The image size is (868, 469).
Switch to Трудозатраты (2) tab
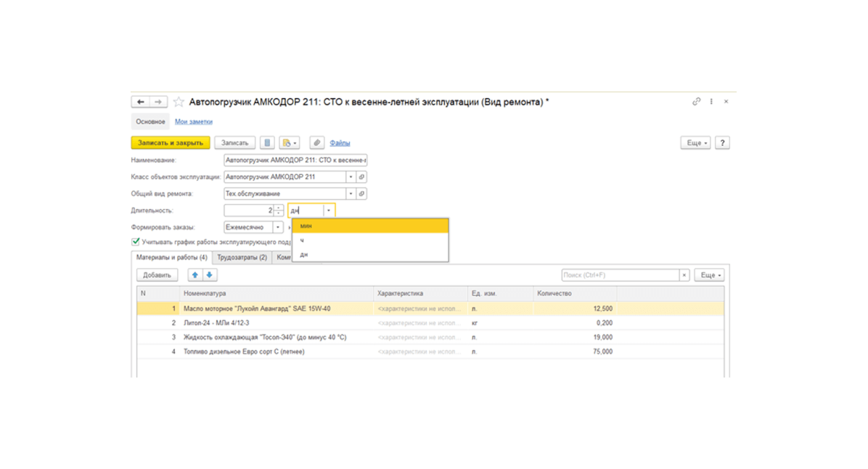pyautogui.click(x=242, y=258)
